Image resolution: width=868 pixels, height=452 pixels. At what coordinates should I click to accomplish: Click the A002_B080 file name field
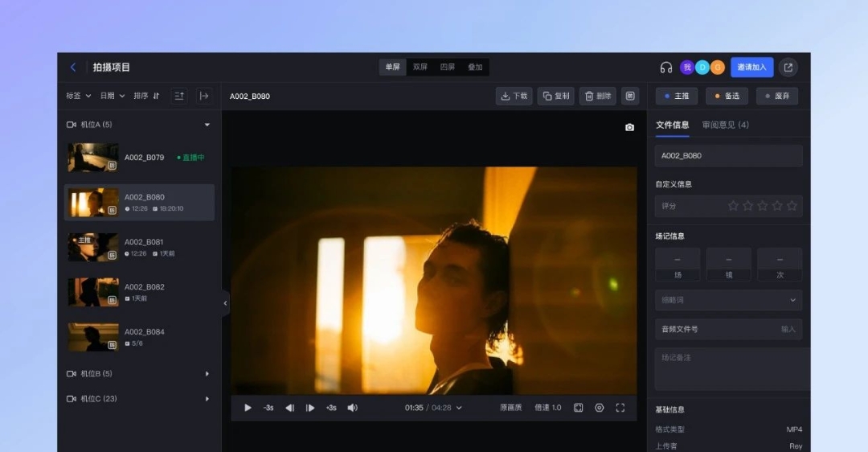(728, 156)
